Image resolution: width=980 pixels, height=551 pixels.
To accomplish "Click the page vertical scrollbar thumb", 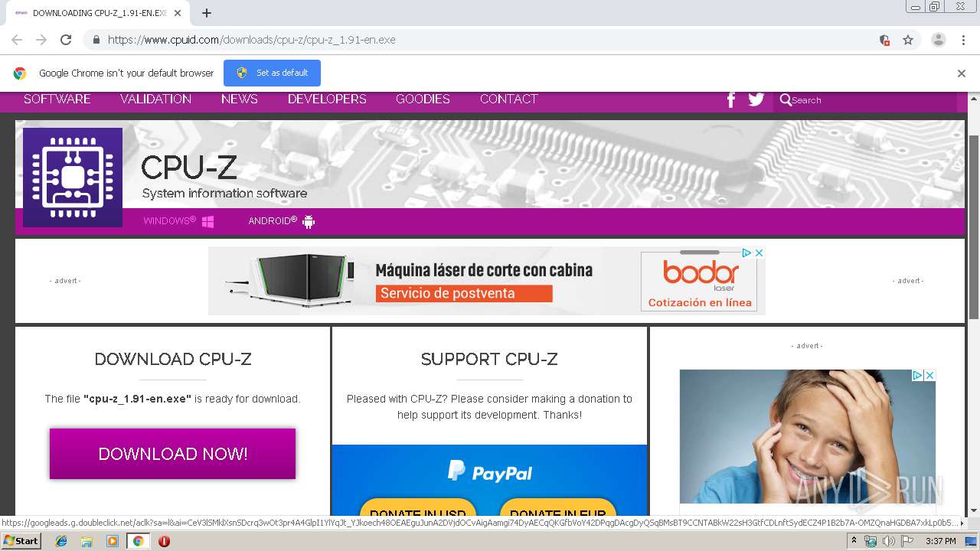I will (x=974, y=227).
